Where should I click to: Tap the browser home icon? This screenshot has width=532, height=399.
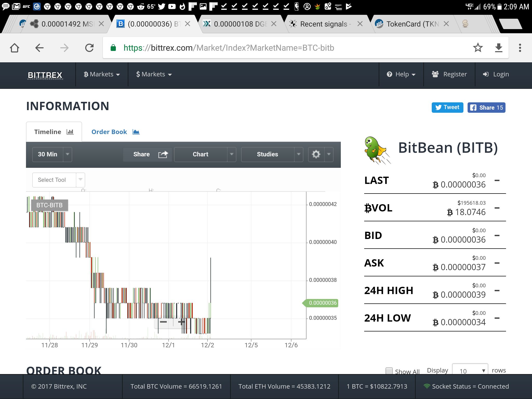[15, 48]
